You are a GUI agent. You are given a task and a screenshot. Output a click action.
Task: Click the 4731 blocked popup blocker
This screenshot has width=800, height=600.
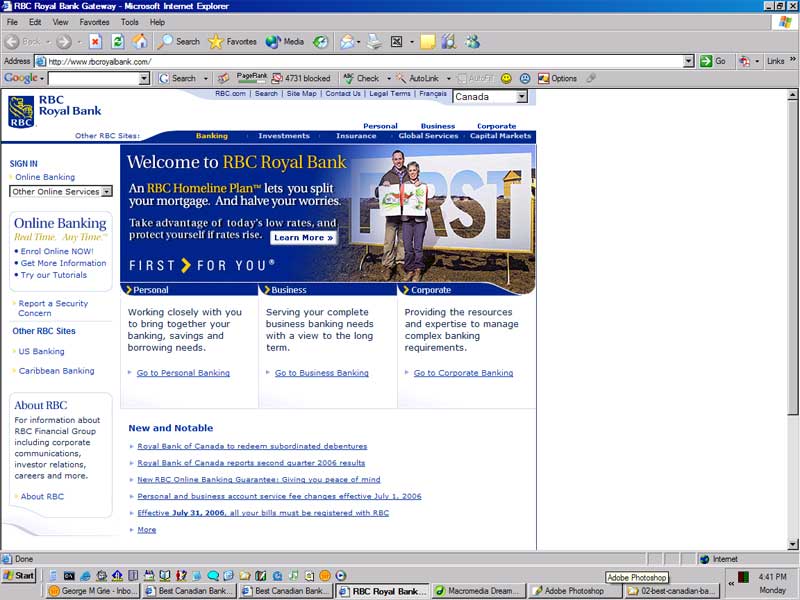click(300, 78)
